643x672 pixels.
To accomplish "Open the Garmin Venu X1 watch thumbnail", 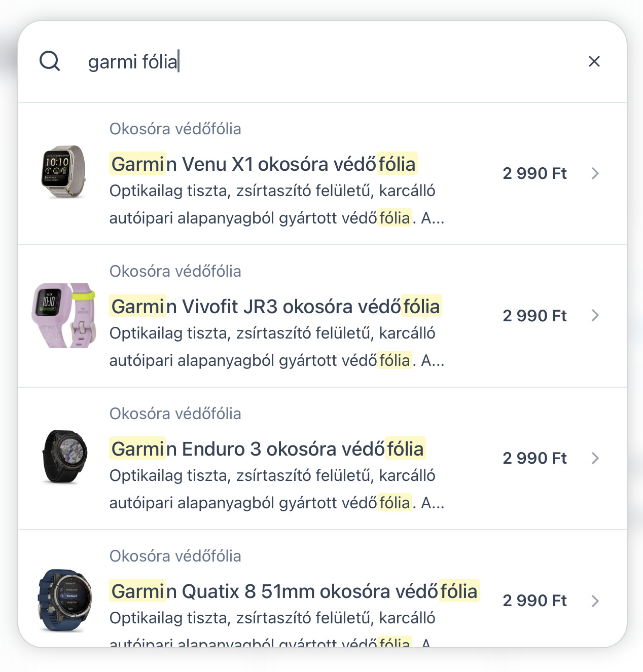I will coord(64,173).
